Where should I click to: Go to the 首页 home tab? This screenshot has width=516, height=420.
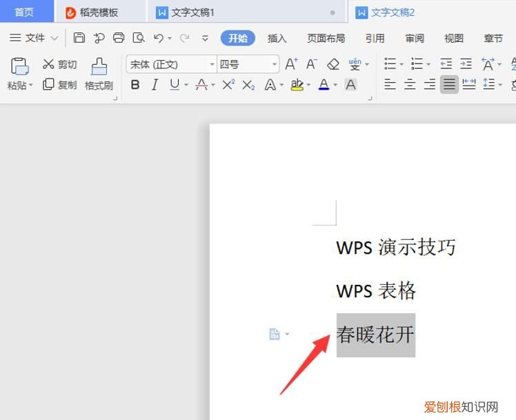27,12
